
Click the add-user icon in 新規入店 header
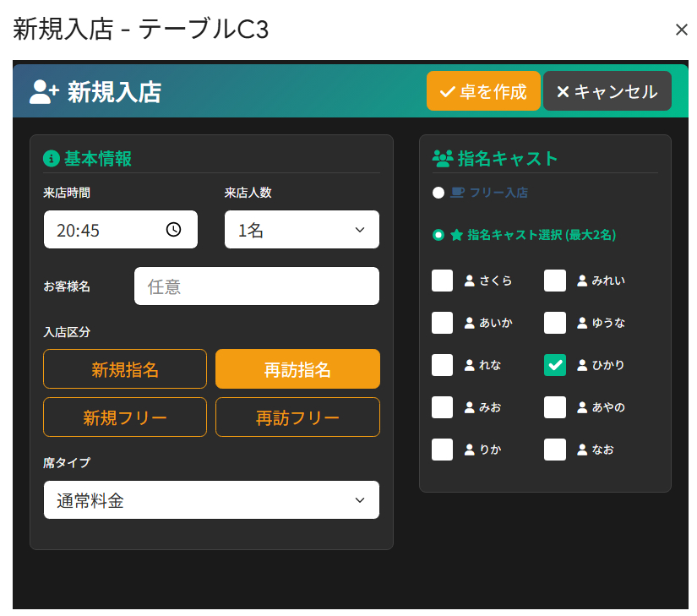click(44, 92)
